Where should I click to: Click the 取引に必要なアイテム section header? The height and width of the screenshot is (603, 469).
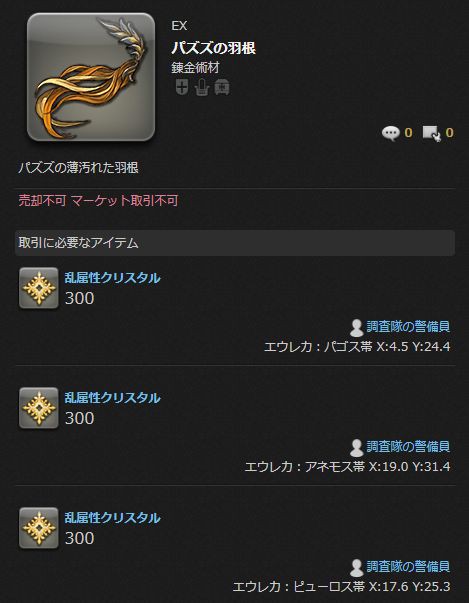coord(234,243)
